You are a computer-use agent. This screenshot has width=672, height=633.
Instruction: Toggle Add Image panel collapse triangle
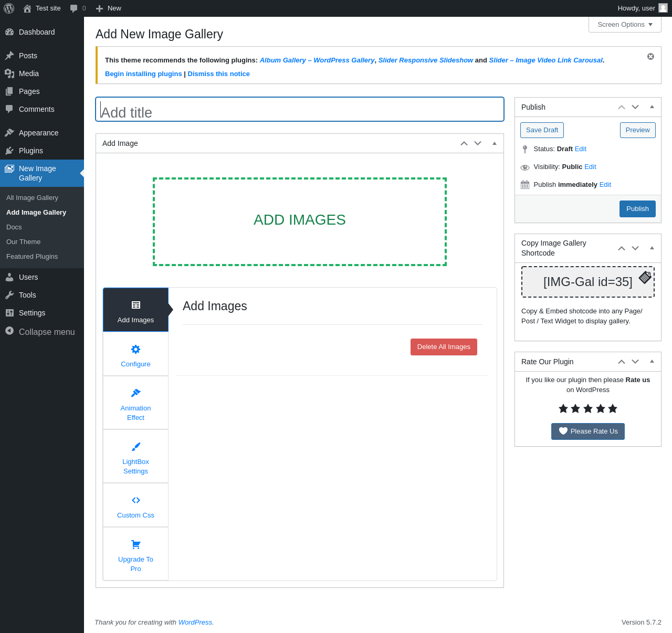[x=495, y=143]
